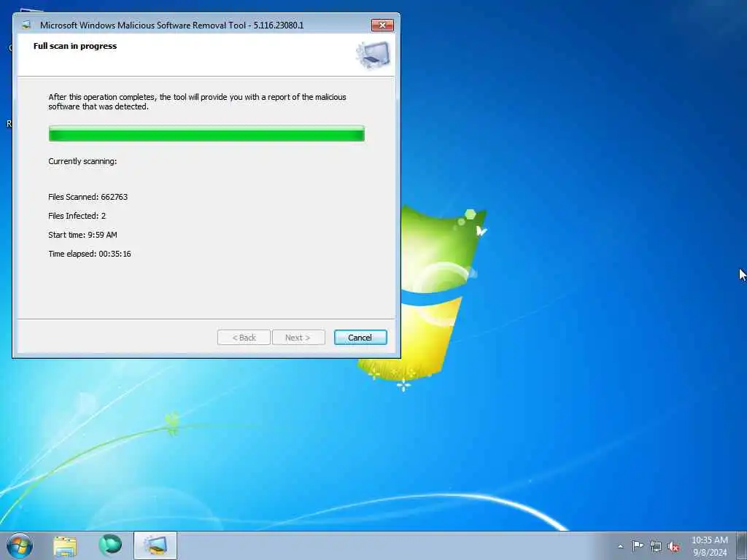Image resolution: width=747 pixels, height=560 pixels.
Task: Open the network status tray icon
Action: (x=656, y=546)
